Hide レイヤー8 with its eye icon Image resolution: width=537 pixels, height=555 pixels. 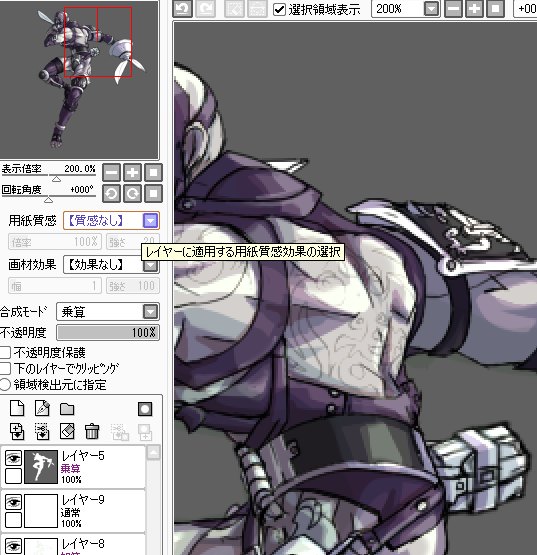13,546
